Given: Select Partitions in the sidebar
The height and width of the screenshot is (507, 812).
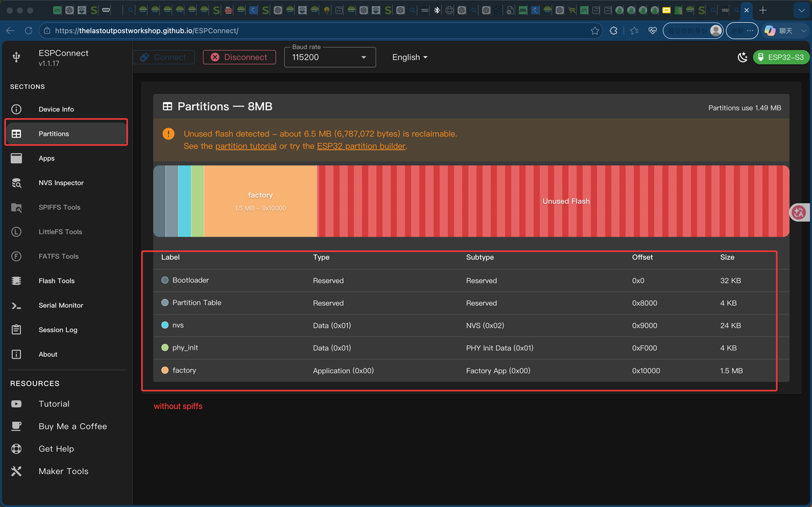Looking at the screenshot, I should (x=65, y=133).
